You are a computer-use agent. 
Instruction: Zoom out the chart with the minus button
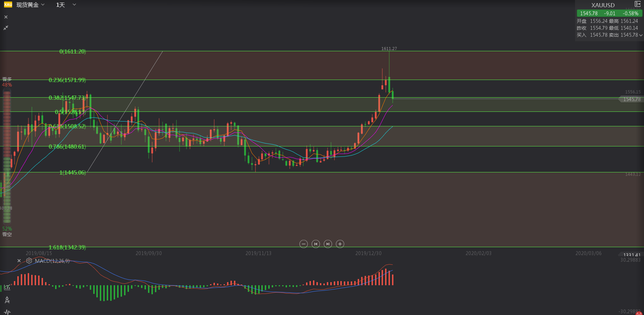(303, 244)
